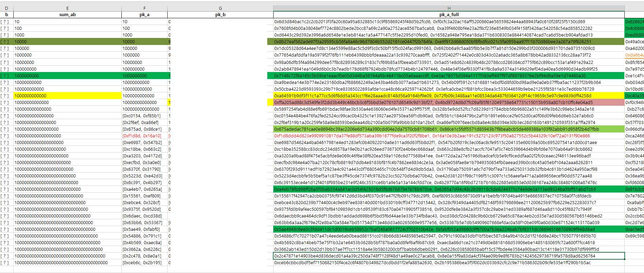Viewport: 644px width, 273px height.
Task: Click pk_a cell [0x63bb6, 0x53367]
Action: click(145, 222)
